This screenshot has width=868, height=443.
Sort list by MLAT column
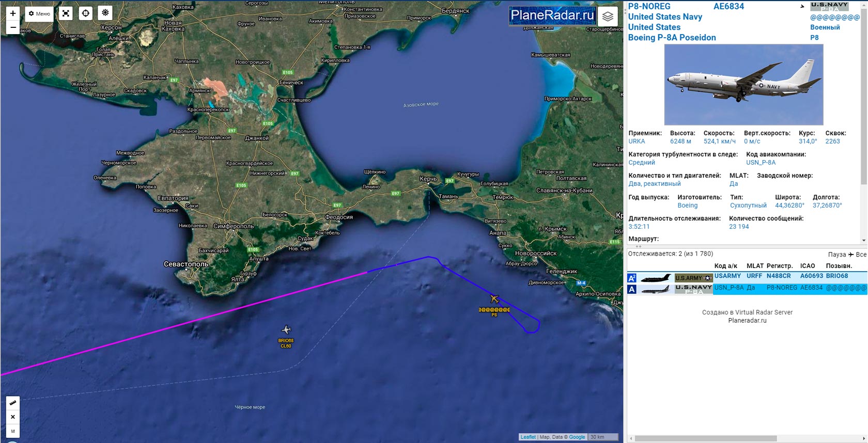[x=755, y=266]
